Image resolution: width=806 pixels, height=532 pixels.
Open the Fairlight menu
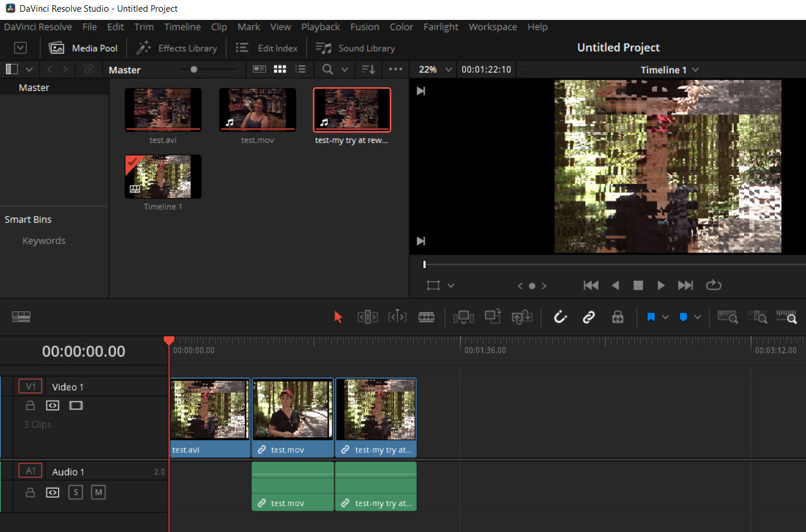440,27
